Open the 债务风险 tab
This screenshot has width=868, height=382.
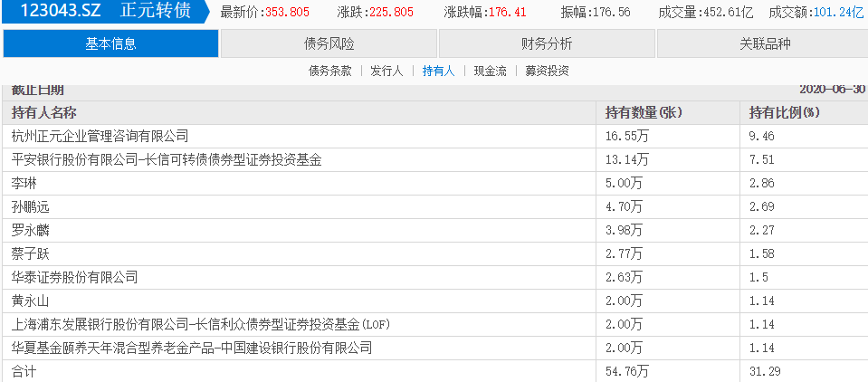(329, 43)
